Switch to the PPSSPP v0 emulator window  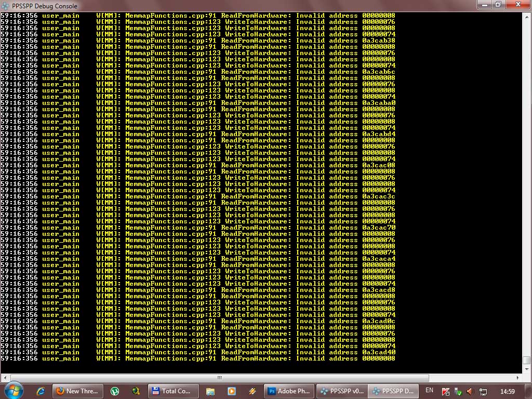click(x=341, y=391)
